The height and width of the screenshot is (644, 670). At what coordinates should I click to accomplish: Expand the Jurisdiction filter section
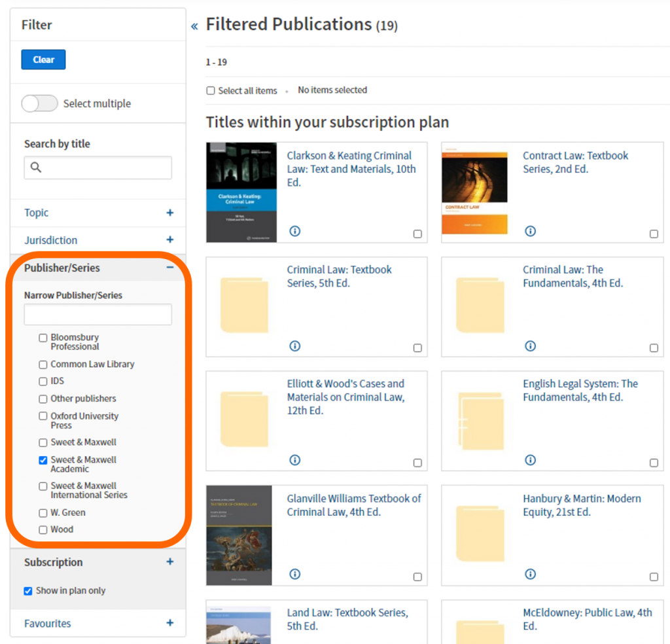(x=169, y=240)
